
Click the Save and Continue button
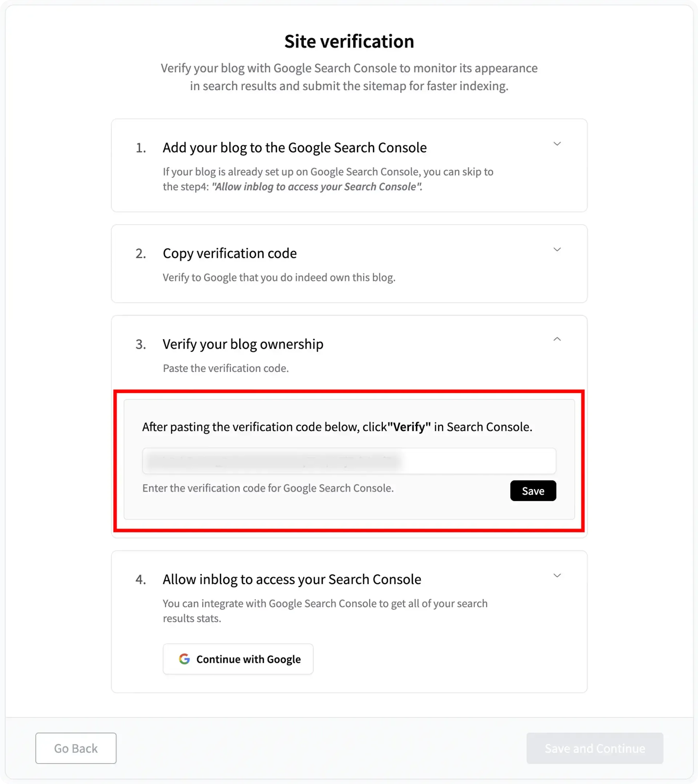coord(594,748)
